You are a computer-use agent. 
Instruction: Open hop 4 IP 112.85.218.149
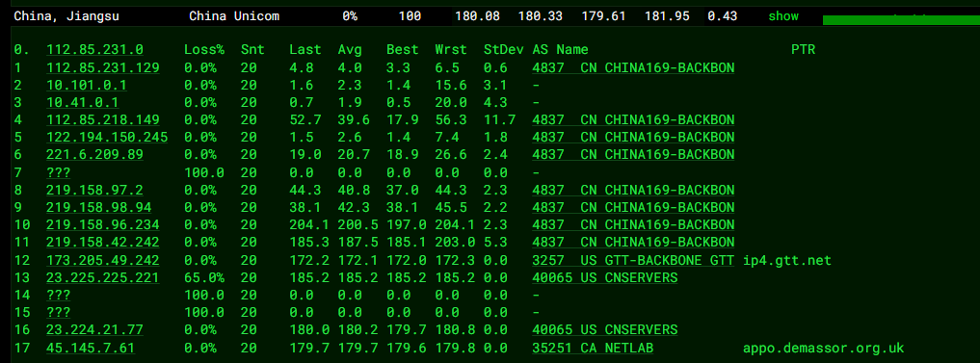(102, 120)
